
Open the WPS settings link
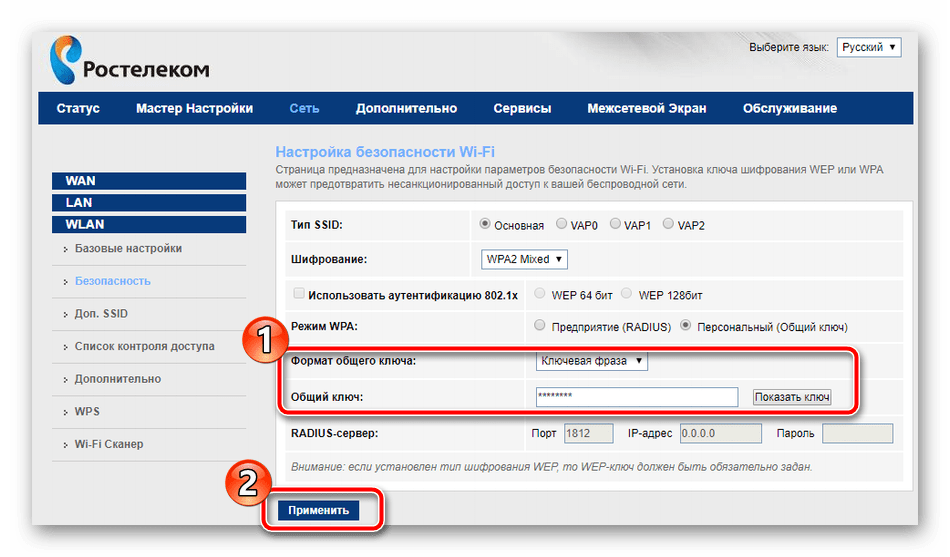(87, 412)
